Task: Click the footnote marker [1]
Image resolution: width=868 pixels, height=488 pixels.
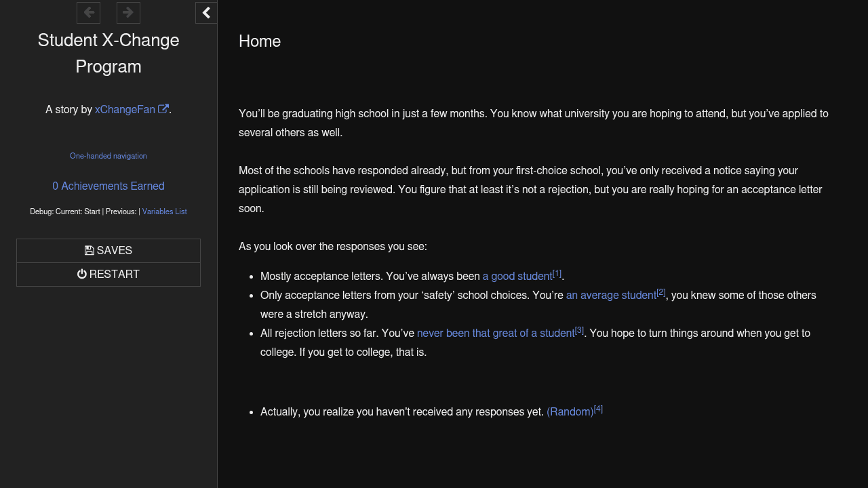Action: click(557, 274)
